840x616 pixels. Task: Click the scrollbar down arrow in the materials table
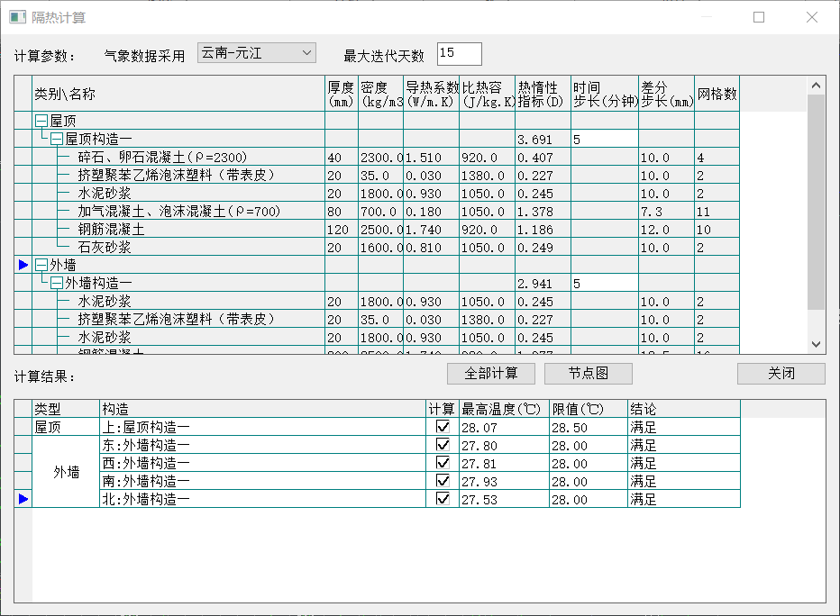pyautogui.click(x=816, y=344)
